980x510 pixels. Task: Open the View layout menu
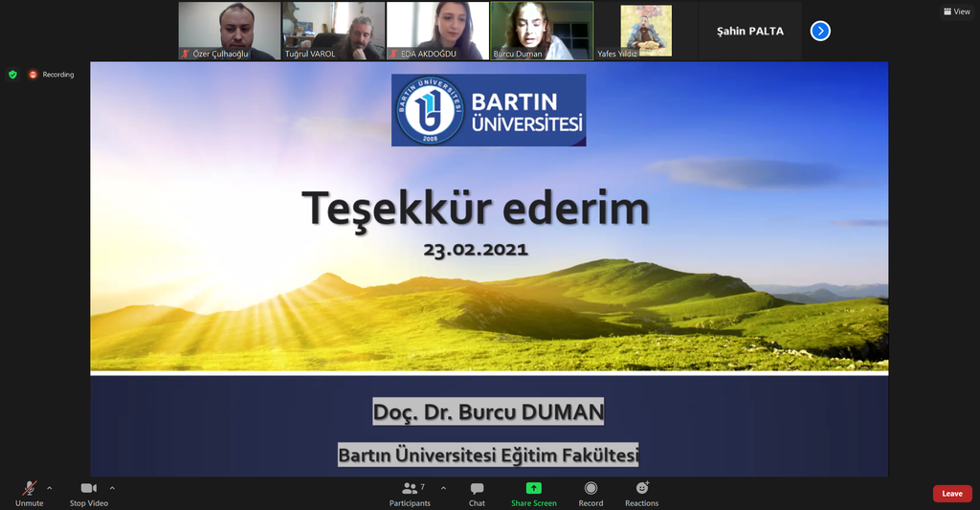pos(956,11)
